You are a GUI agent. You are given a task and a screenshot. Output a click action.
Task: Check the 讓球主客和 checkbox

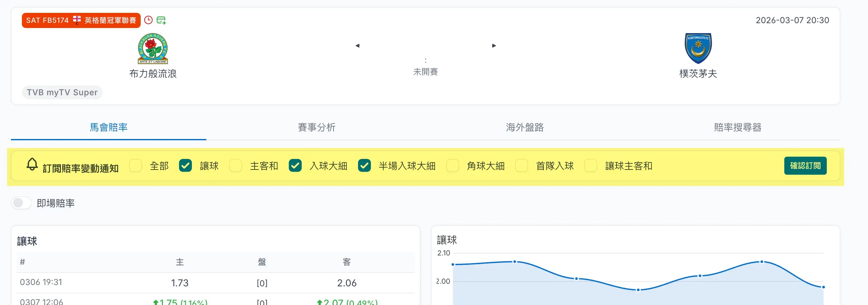(x=591, y=166)
